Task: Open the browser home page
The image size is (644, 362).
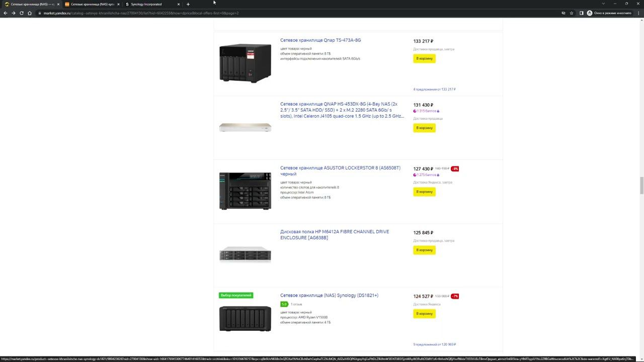Action: (30, 13)
